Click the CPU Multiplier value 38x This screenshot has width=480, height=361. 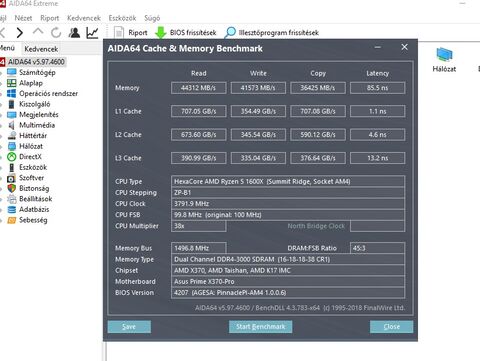point(199,226)
